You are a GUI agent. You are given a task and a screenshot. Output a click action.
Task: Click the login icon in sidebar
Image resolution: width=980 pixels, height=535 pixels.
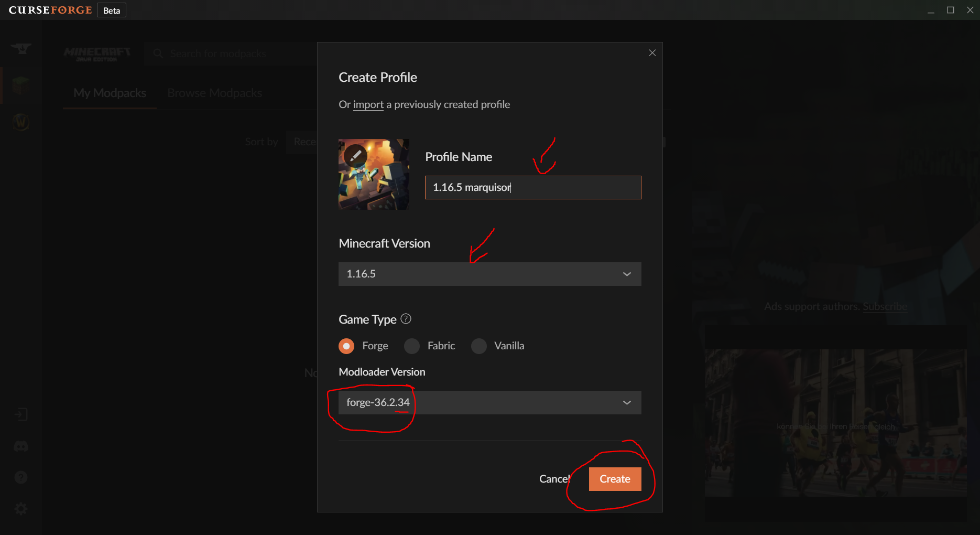pyautogui.click(x=21, y=414)
